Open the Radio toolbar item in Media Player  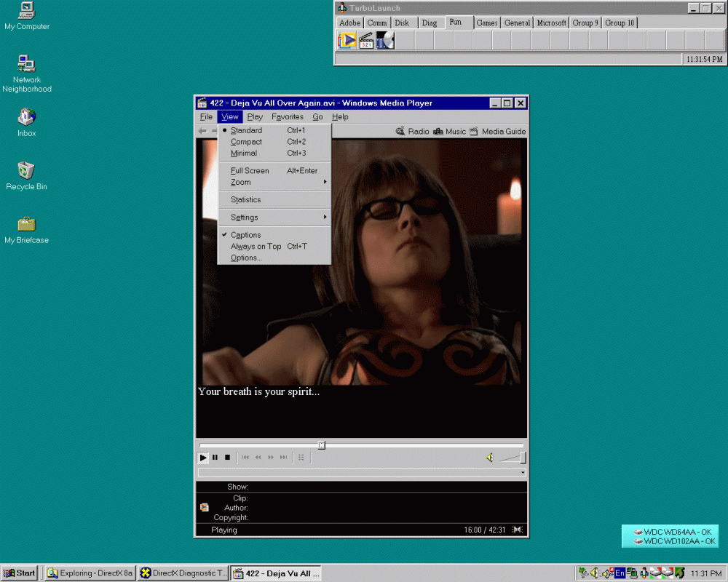(x=412, y=131)
